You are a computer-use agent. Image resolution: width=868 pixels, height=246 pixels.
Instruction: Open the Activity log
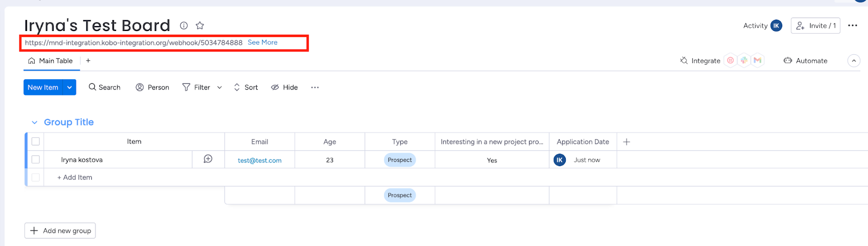click(755, 26)
